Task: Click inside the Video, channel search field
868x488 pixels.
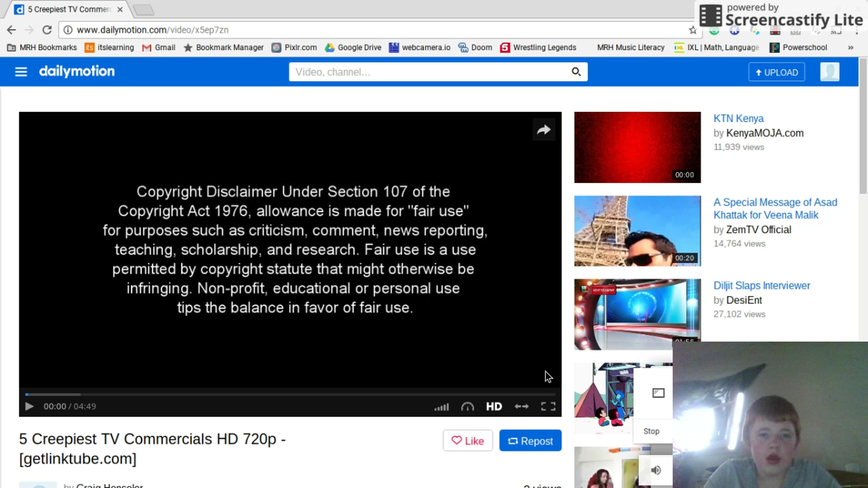Action: (x=427, y=72)
